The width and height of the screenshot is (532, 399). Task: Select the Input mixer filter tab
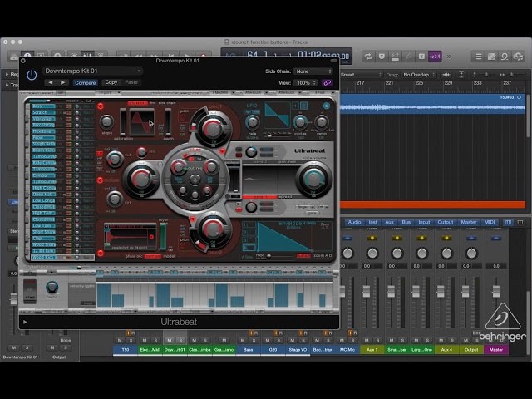(424, 222)
